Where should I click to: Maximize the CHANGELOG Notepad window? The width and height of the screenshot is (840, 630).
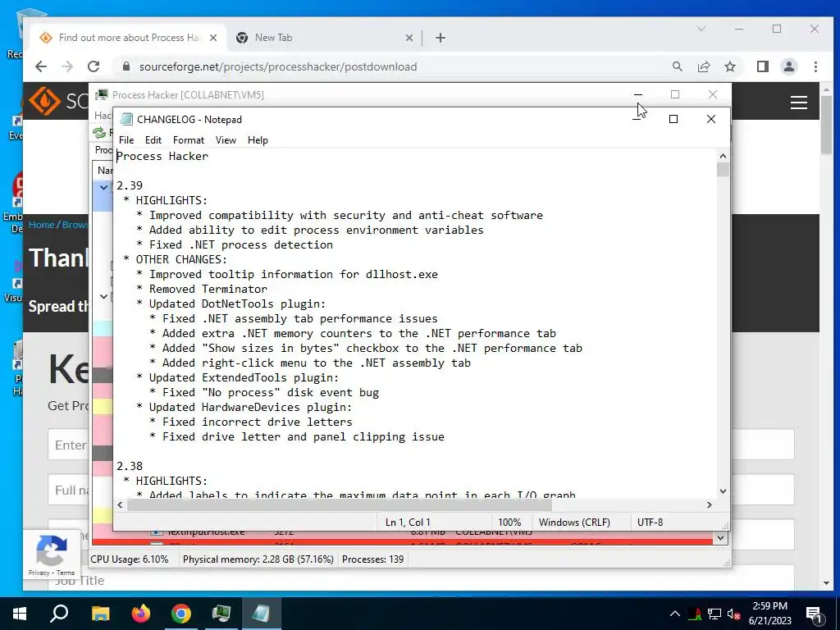(673, 119)
